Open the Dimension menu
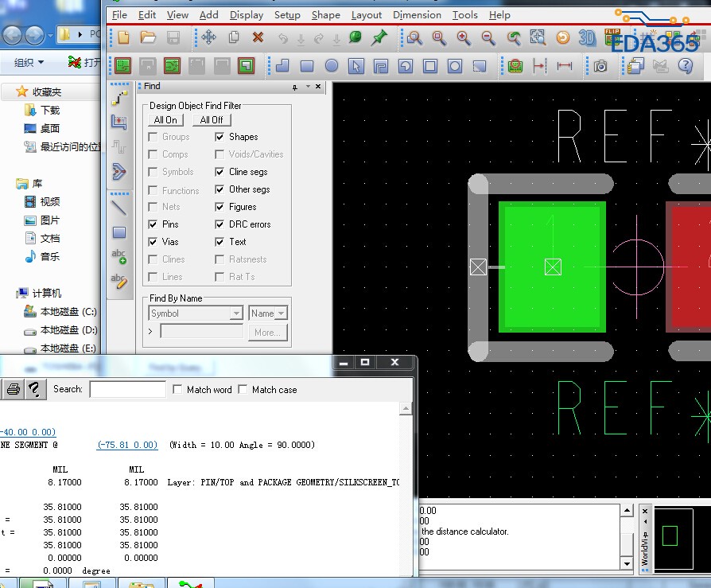The width and height of the screenshot is (711, 588). (x=417, y=15)
